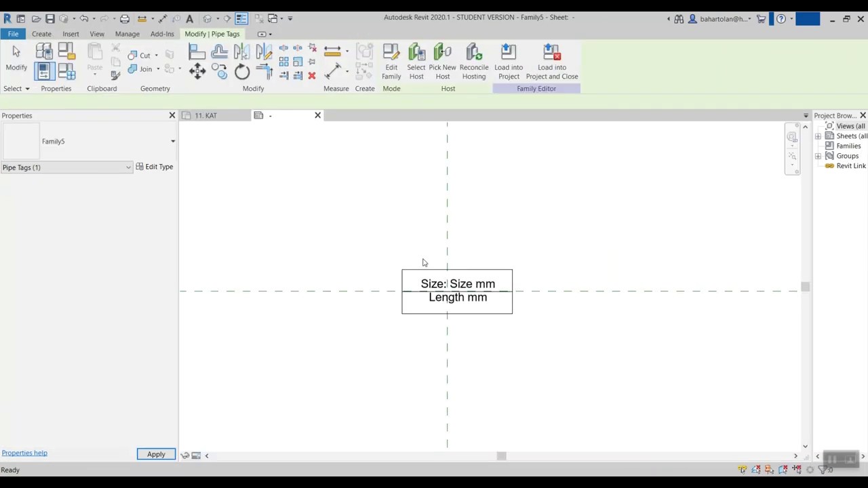This screenshot has height=488, width=868.
Task: Click Load into Project
Action: (x=509, y=62)
